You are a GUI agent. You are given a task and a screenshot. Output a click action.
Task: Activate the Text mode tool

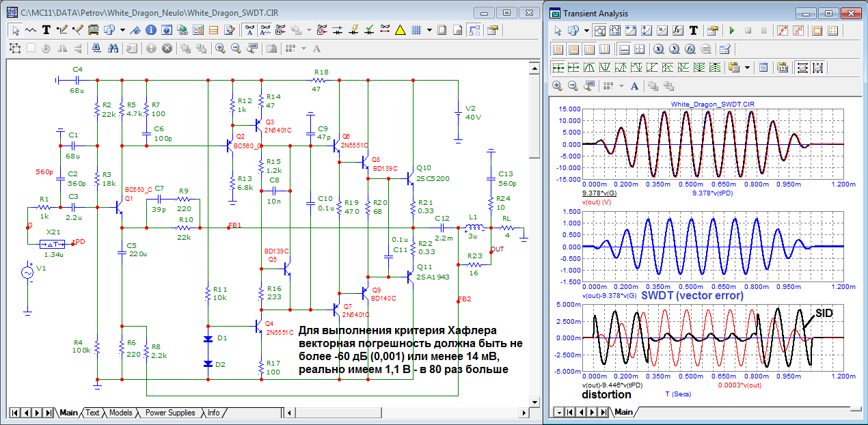click(46, 30)
